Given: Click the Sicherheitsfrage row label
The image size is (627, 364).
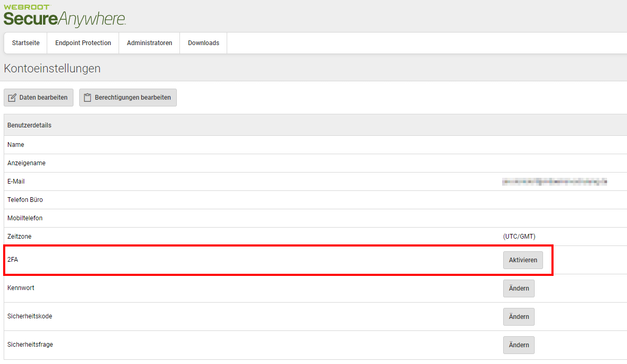Looking at the screenshot, I should click(x=30, y=345).
